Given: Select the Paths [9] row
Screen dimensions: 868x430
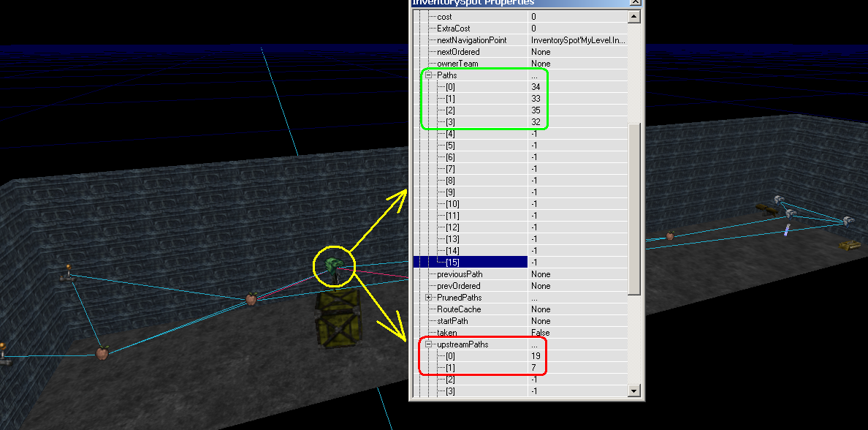Looking at the screenshot, I should [x=520, y=192].
